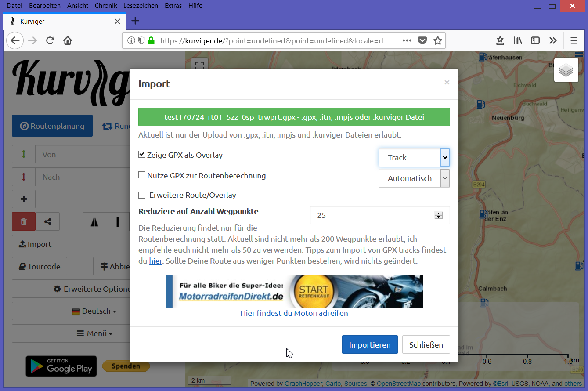
Task: Bookmark this page with the star
Action: coord(437,40)
